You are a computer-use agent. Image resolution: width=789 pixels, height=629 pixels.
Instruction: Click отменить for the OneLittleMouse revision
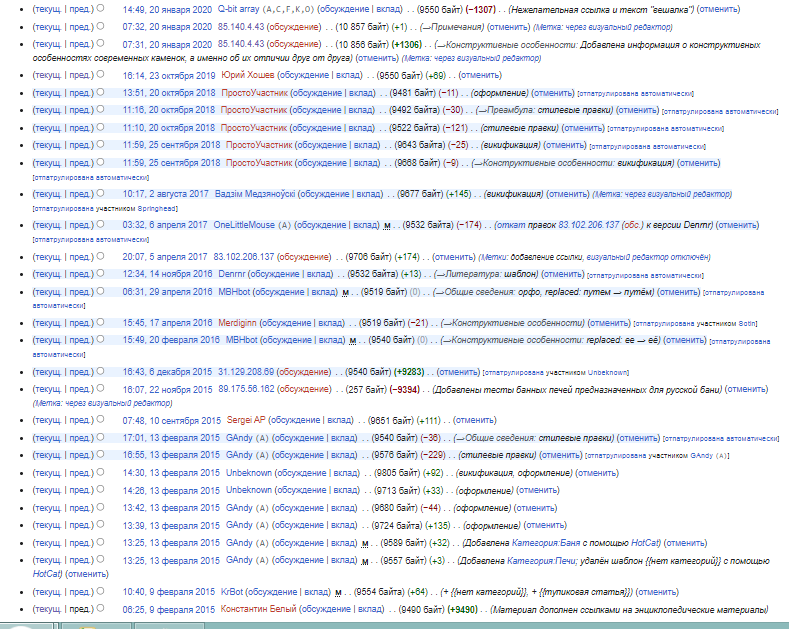740,225
